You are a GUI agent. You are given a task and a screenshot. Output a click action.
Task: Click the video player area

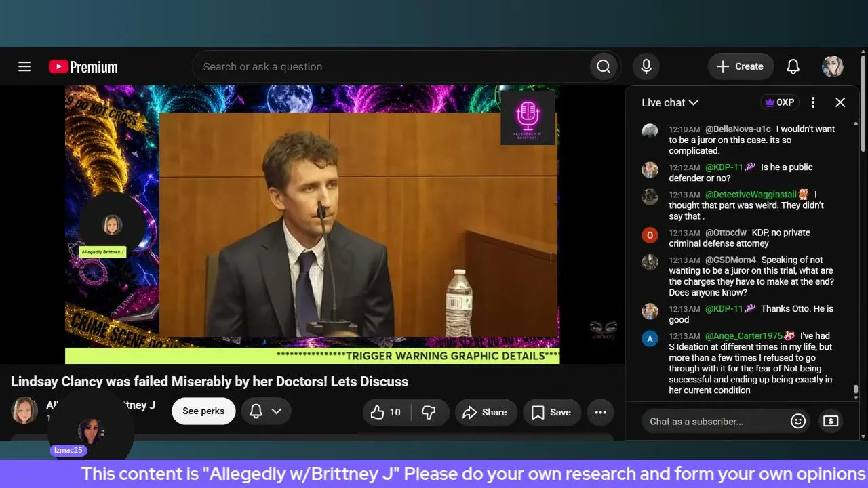[312, 224]
